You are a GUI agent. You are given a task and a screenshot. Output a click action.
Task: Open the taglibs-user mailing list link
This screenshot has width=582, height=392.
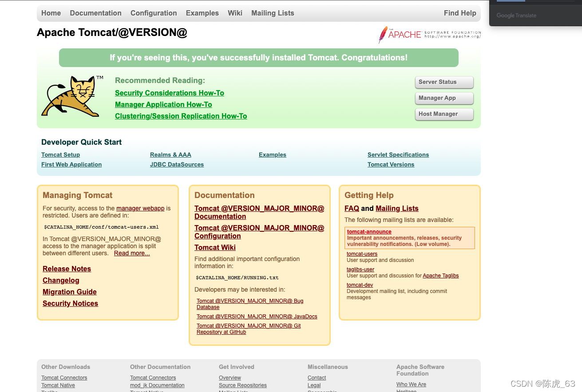pyautogui.click(x=360, y=269)
